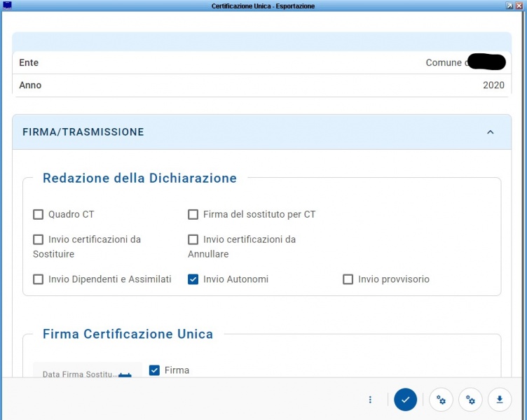Uncheck the Invio Autonomi checkbox
Screen dimensions: 527x420
pos(193,279)
